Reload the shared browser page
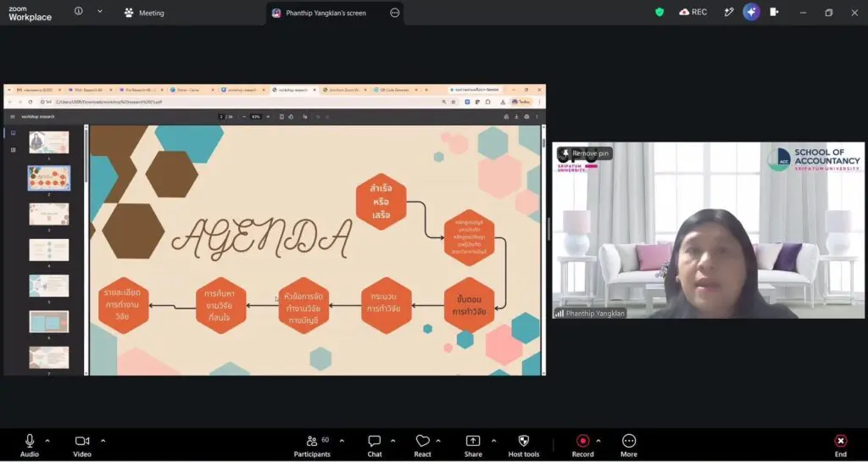The width and height of the screenshot is (868, 462). [31, 102]
